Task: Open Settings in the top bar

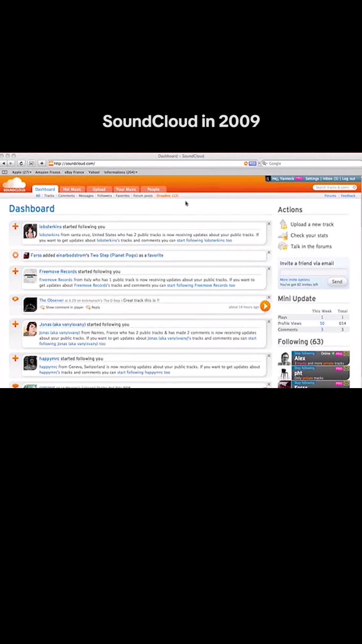Action: (x=312, y=178)
